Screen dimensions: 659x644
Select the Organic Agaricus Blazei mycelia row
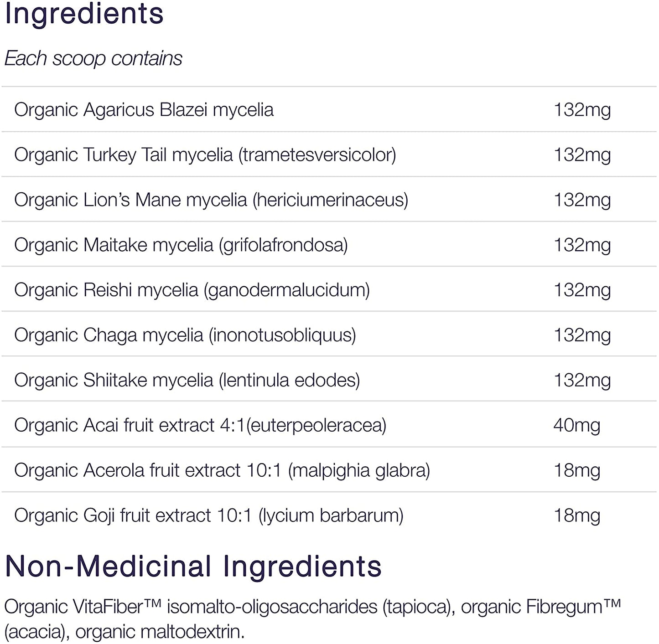tap(144, 110)
